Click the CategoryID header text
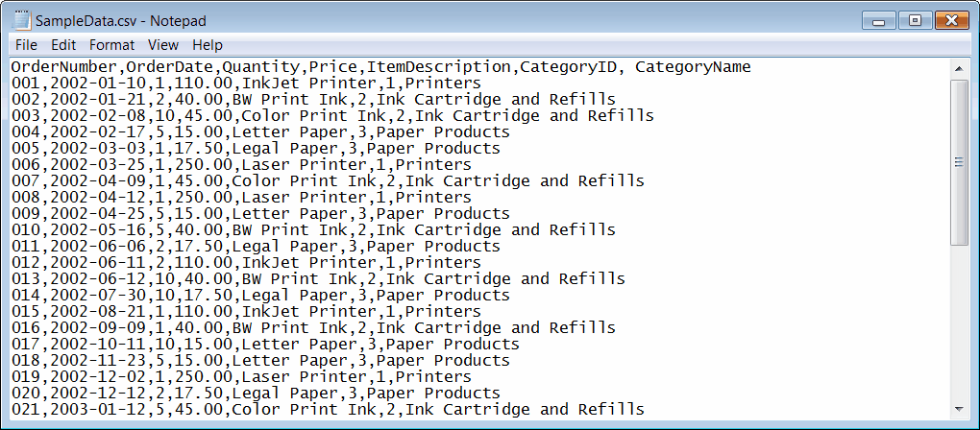Screen dimensions: 980x430 (568, 67)
